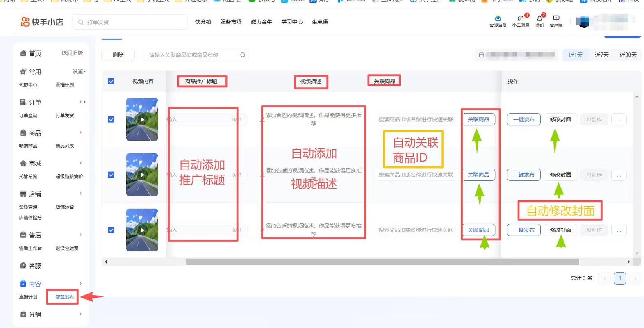The height and width of the screenshot is (328, 644).
Task: Click the 删除 delete button
Action: [118, 55]
